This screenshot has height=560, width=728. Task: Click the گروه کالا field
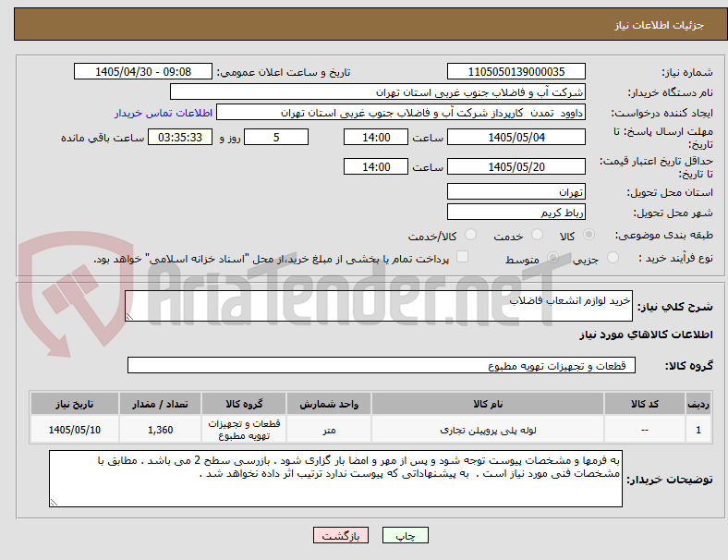[382, 365]
